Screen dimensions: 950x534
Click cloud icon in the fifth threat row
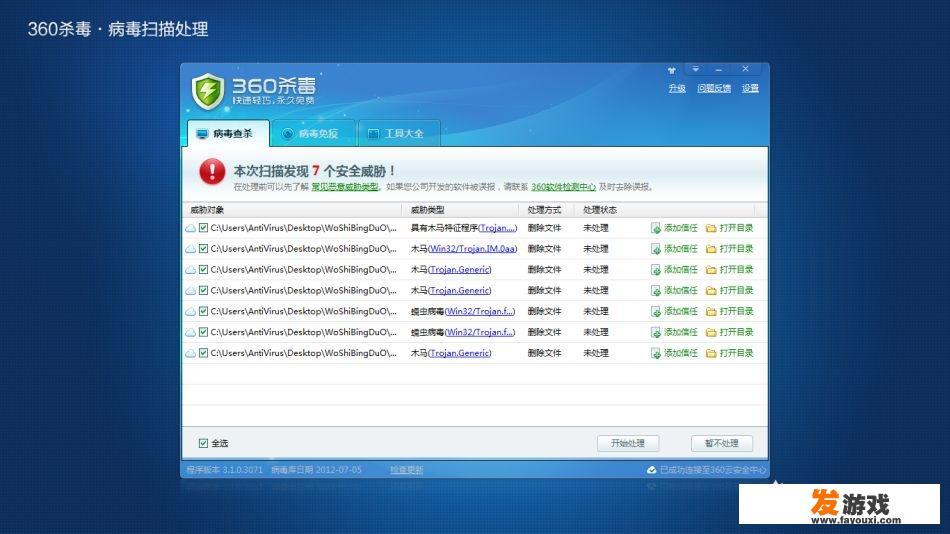coord(190,312)
